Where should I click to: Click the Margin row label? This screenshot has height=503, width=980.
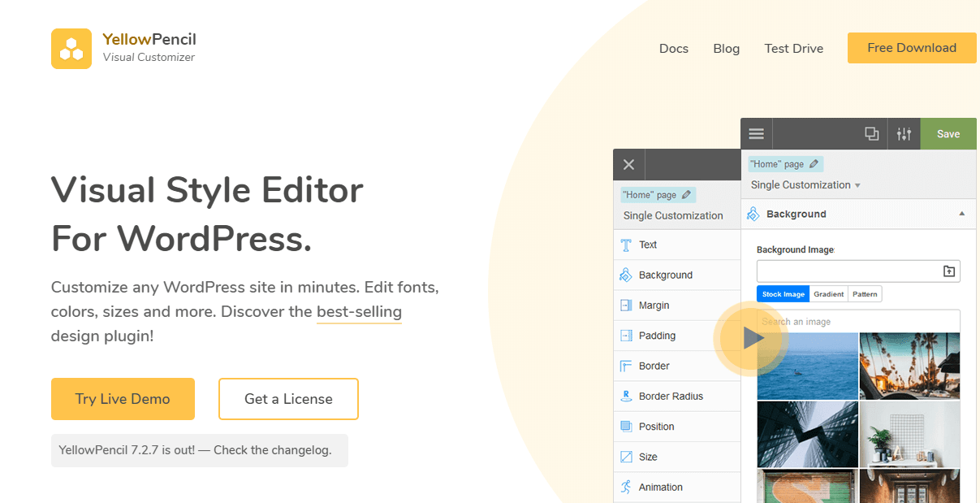point(654,306)
